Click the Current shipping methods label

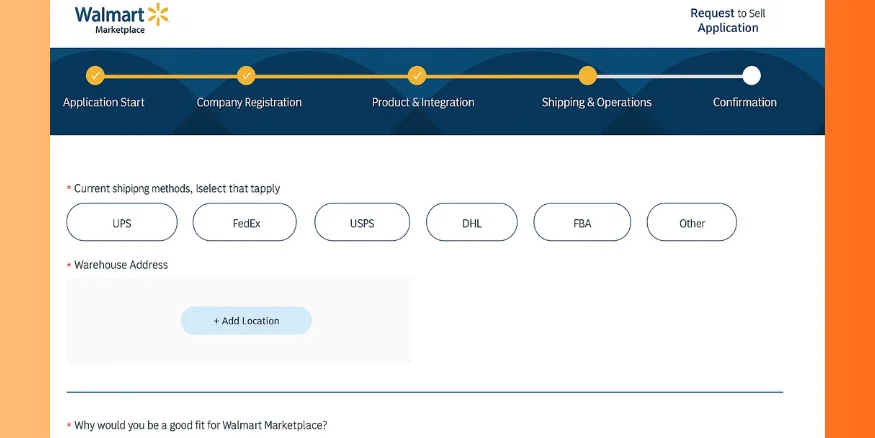tap(177, 189)
